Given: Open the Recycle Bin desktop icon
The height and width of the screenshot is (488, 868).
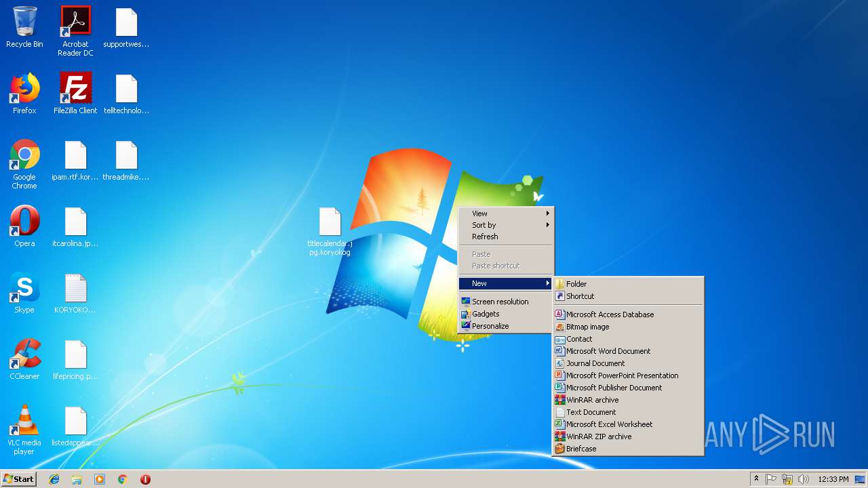Looking at the screenshot, I should [24, 27].
